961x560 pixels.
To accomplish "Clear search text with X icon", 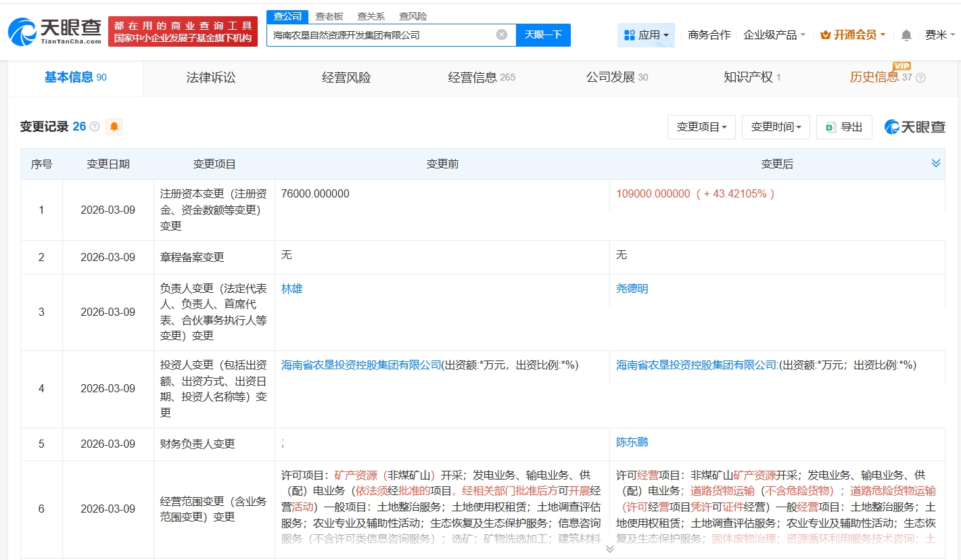I will (501, 34).
